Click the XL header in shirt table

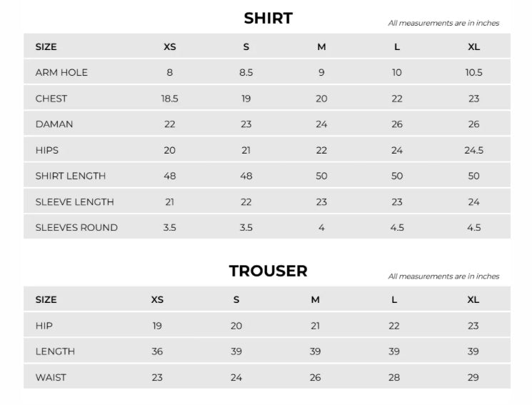473,47
